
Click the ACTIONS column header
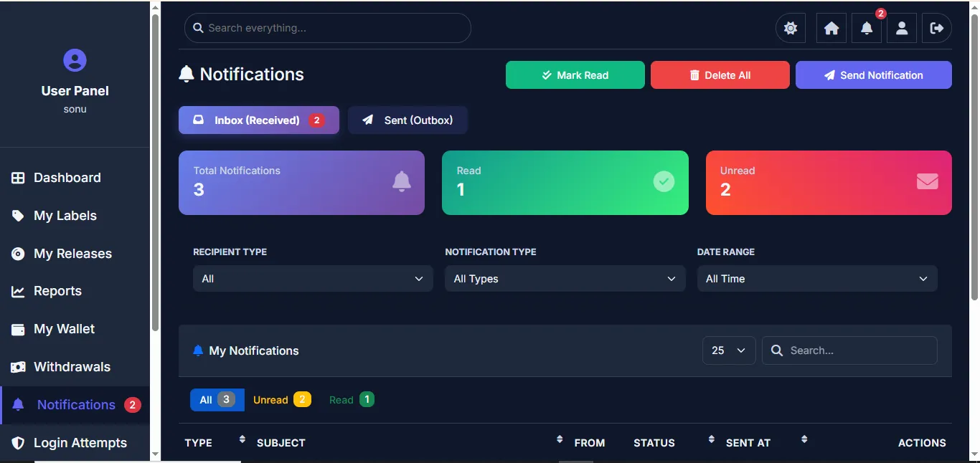(x=922, y=443)
